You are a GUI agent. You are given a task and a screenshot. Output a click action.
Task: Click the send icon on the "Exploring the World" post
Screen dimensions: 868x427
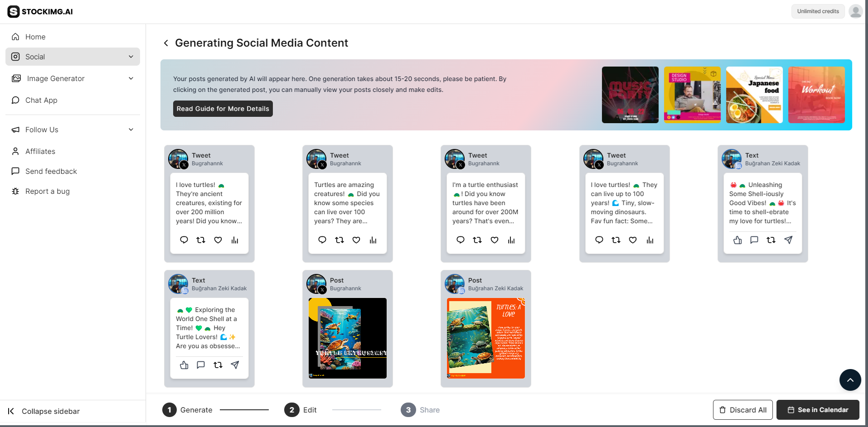235,365
